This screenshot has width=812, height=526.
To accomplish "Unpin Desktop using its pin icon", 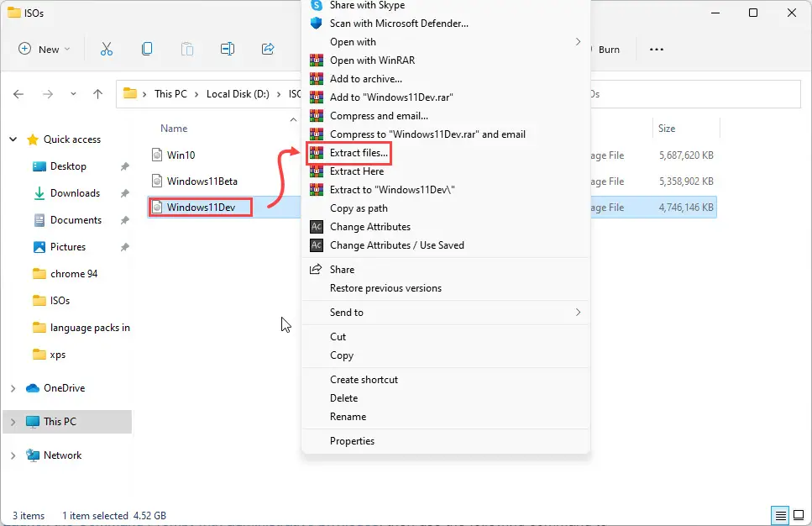I will coord(124,166).
